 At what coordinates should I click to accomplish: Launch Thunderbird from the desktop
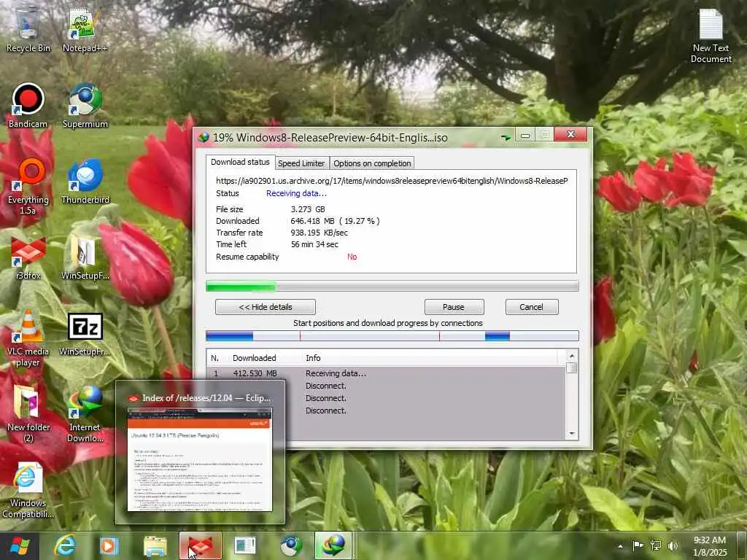(x=85, y=182)
